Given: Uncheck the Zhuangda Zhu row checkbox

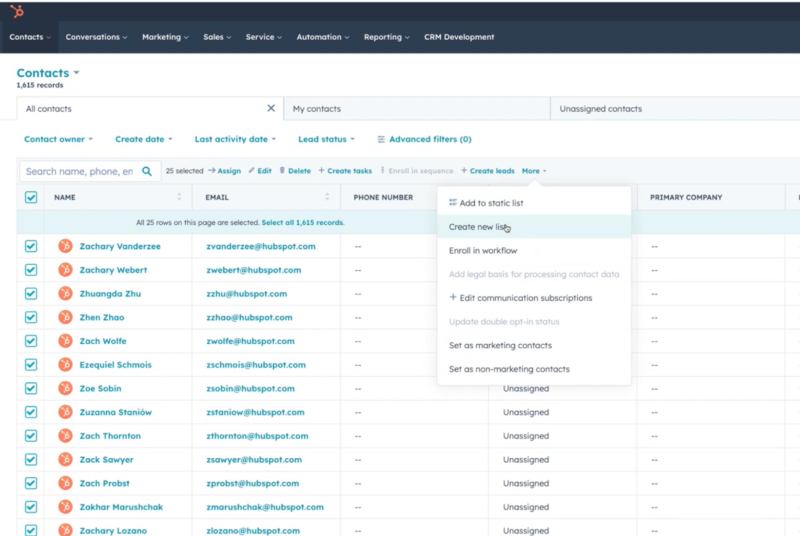Looking at the screenshot, I should coord(31,294).
